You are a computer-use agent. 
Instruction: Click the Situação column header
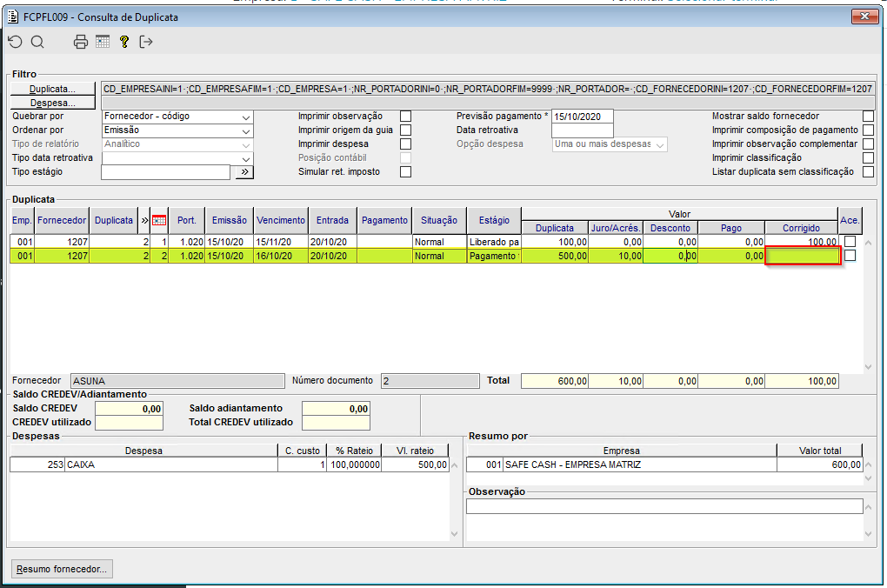point(439,221)
